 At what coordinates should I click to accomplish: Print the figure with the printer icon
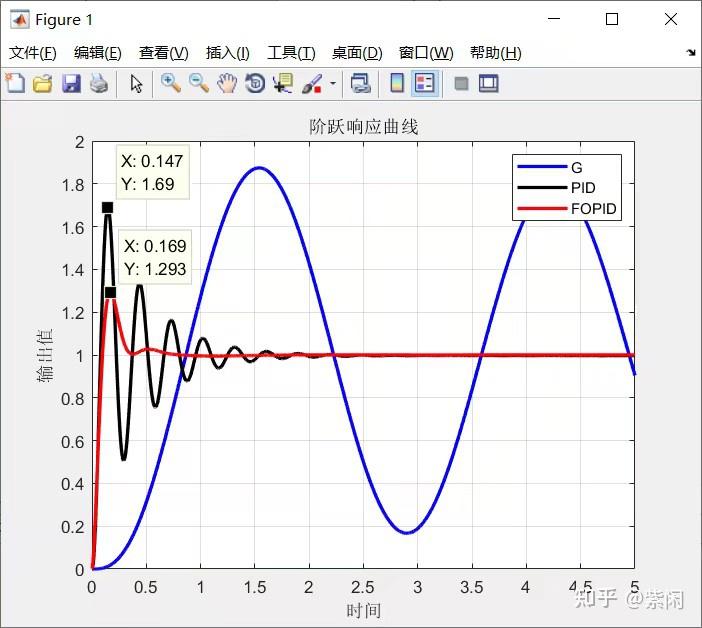(x=99, y=83)
